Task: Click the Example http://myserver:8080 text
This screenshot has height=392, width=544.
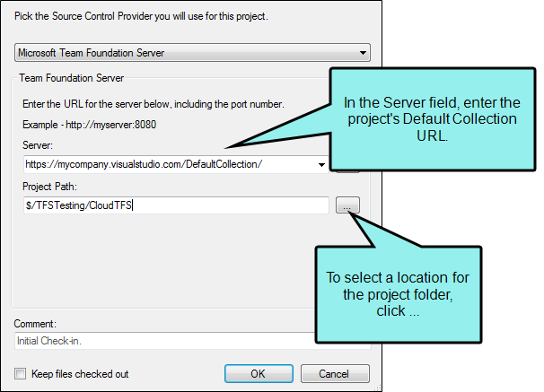Action: click(90, 125)
